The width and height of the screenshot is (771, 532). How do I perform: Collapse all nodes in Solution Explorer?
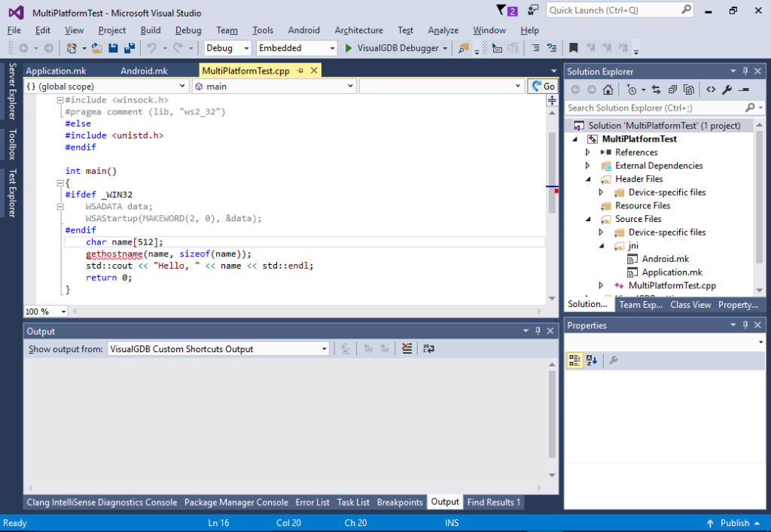pos(671,89)
